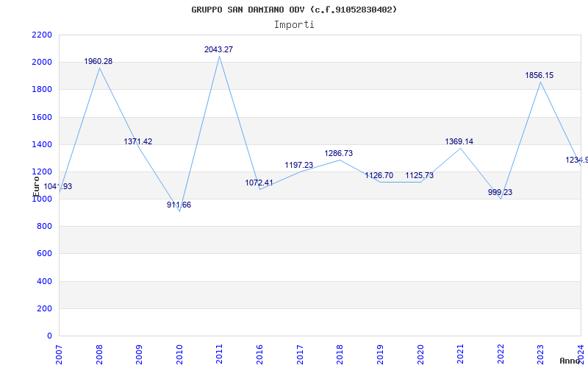This screenshot has width=588, height=368.
Task: Select the 1369.14 data label
Action: tap(459, 141)
